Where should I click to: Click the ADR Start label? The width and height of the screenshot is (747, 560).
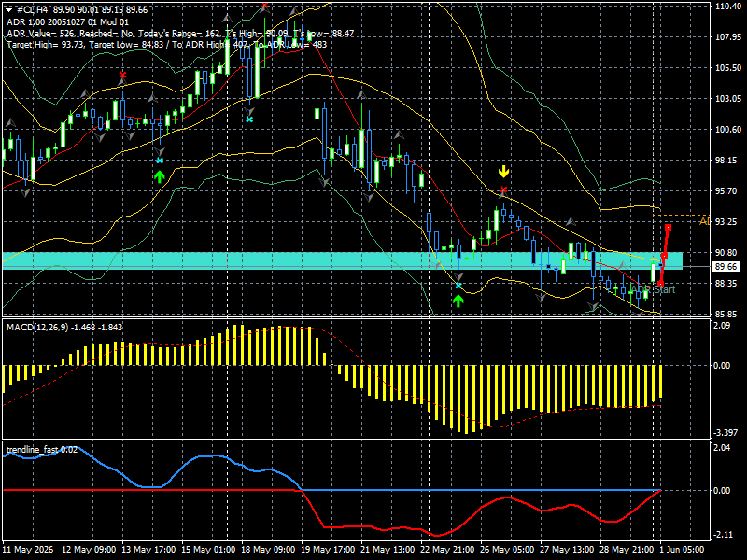pos(652,289)
